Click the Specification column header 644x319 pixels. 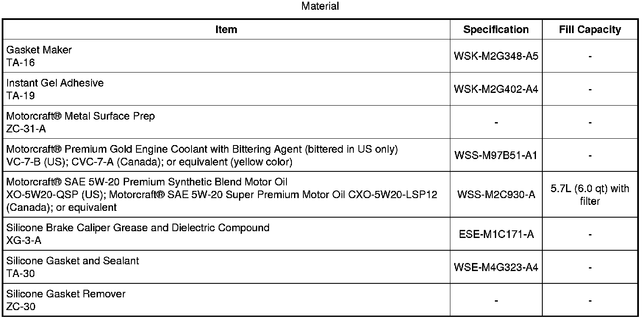496,29
